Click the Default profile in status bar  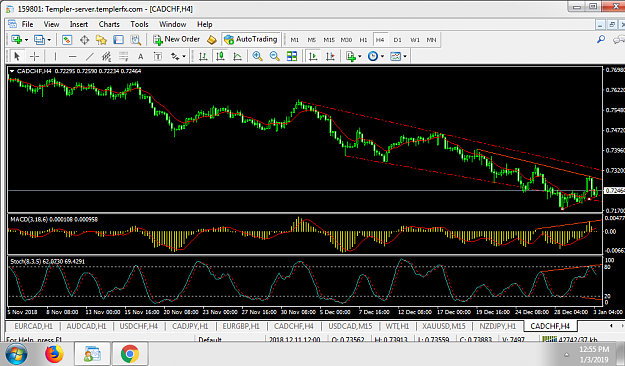(x=210, y=340)
